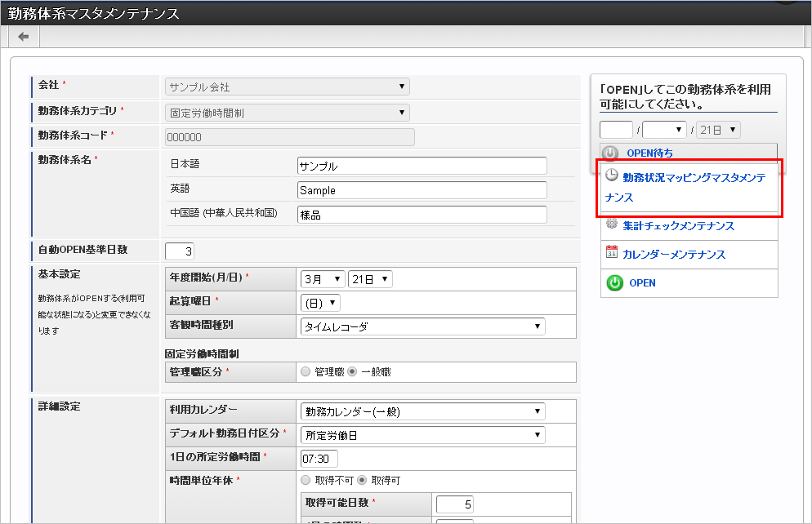
Task: Click the 中国語 name field
Action: (x=422, y=215)
